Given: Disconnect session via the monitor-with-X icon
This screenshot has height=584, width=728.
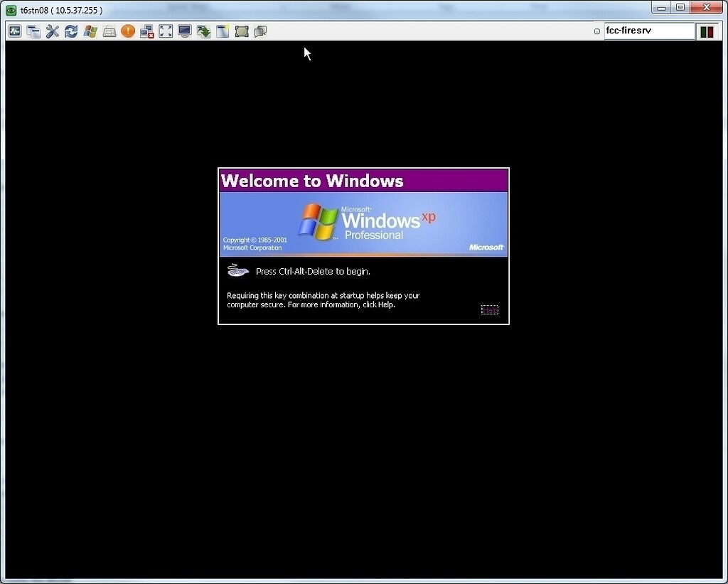Looking at the screenshot, I should click(146, 31).
